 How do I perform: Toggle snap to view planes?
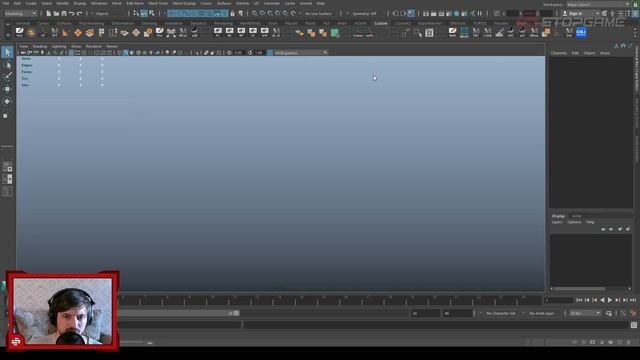point(286,13)
